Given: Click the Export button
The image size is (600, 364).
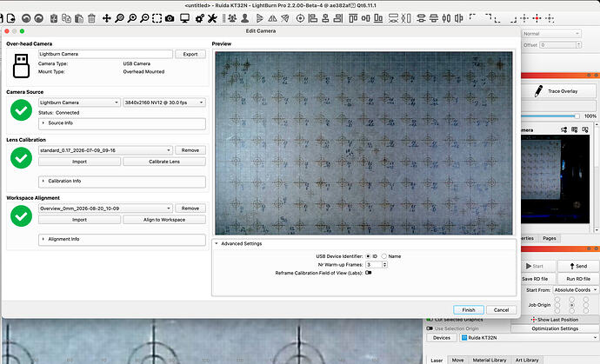Looking at the screenshot, I should 190,54.
